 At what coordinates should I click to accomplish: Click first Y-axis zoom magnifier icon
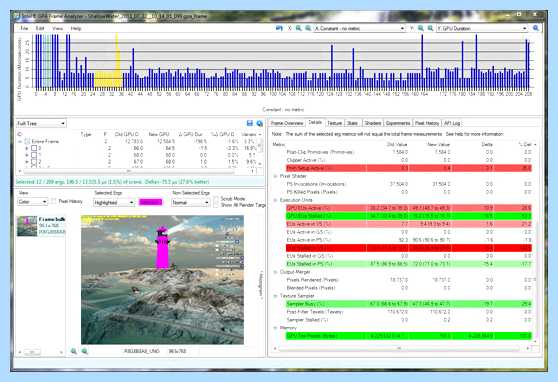click(421, 28)
